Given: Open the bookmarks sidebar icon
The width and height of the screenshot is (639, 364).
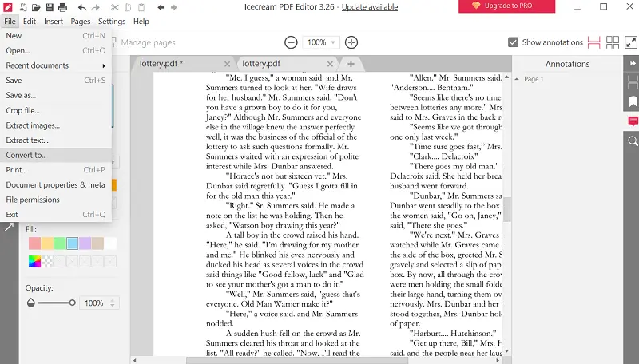Looking at the screenshot, I should 633,102.
